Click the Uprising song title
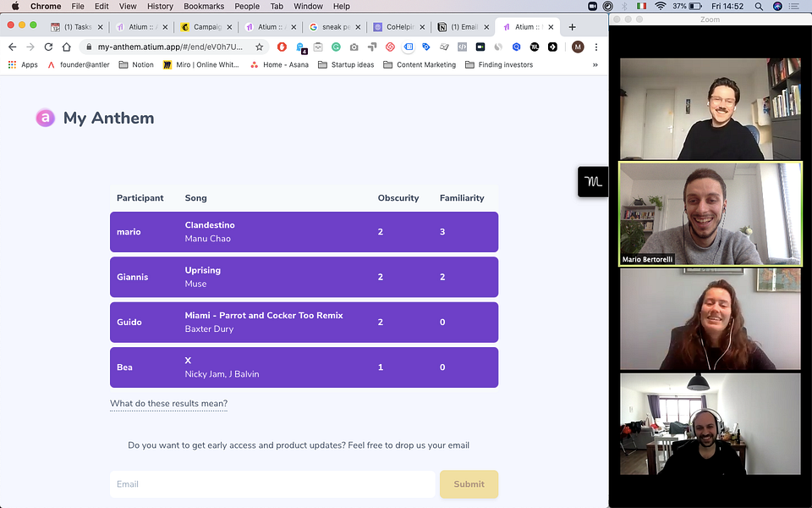The width and height of the screenshot is (812, 508). pos(202,270)
